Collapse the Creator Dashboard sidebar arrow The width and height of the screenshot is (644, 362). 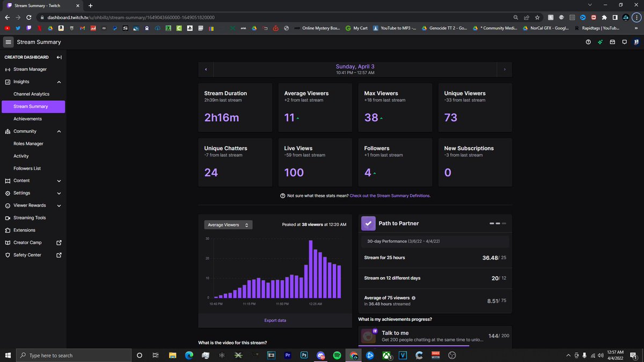tap(59, 57)
